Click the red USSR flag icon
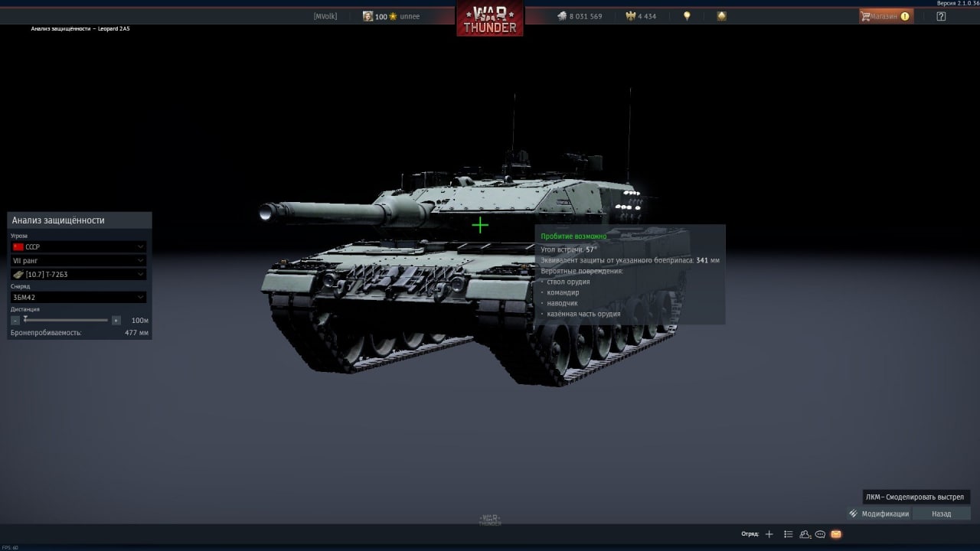Screen dimensions: 980x551 [18, 247]
